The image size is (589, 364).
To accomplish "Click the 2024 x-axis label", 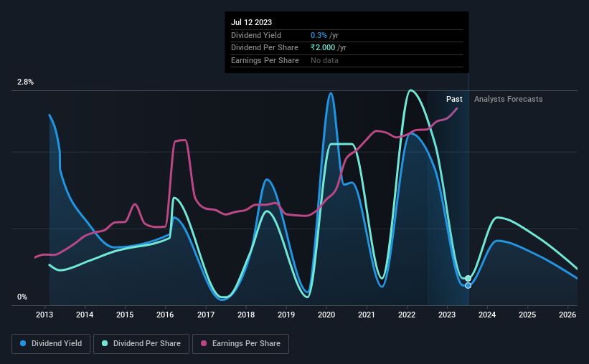I will click(x=487, y=315).
